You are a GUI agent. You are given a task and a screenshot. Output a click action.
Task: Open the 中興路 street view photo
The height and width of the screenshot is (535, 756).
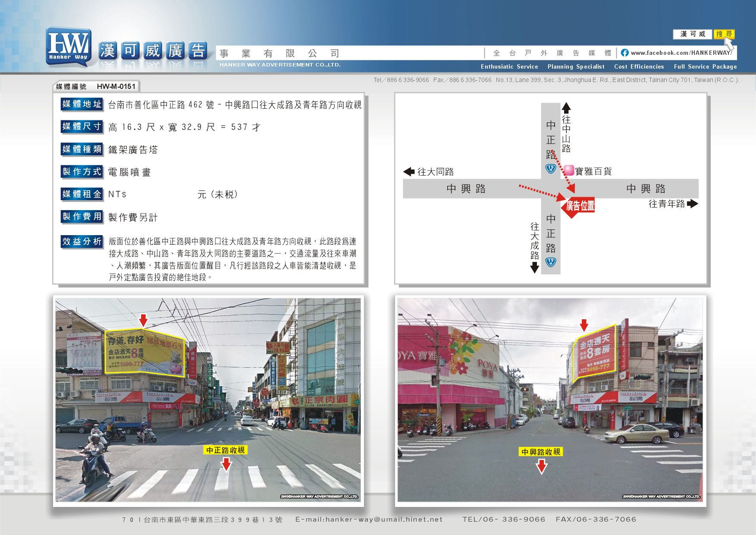tap(550, 400)
